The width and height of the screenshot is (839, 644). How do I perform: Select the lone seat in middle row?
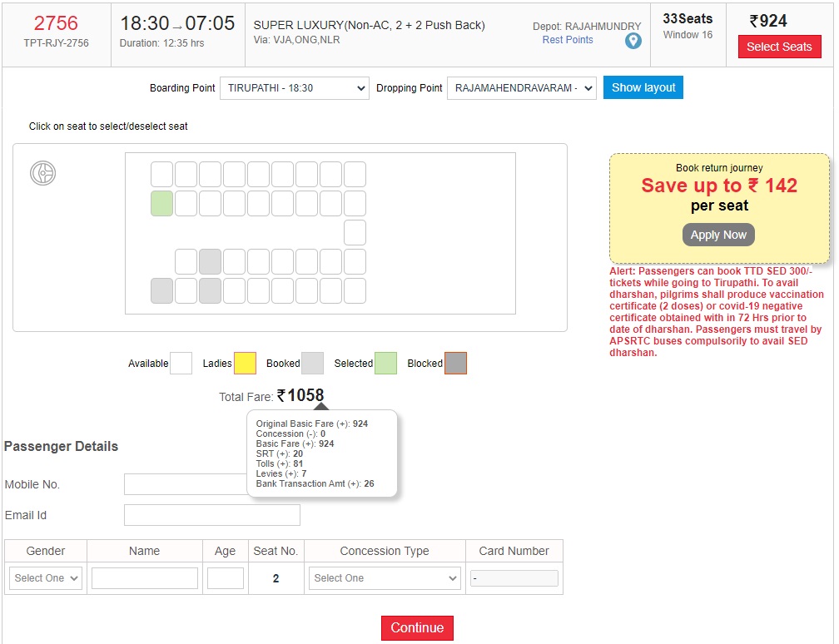pos(355,232)
